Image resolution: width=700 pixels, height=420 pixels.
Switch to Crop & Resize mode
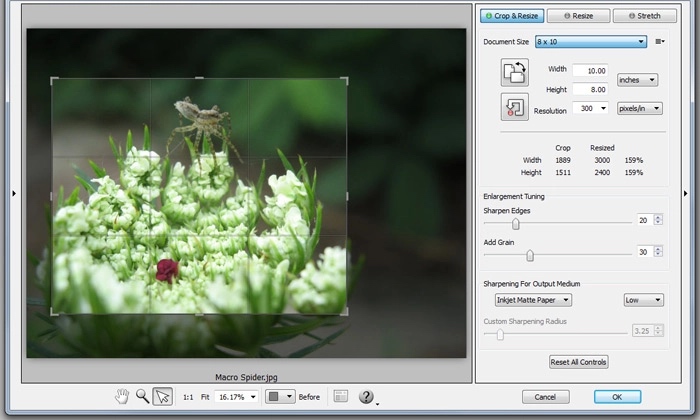pos(512,16)
